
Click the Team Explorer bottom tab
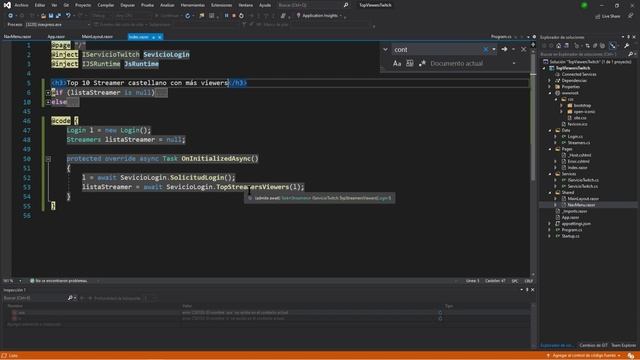click(x=623, y=345)
